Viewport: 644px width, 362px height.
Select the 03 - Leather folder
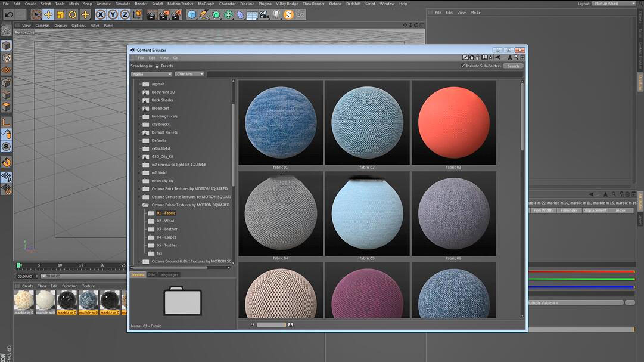tap(167, 229)
